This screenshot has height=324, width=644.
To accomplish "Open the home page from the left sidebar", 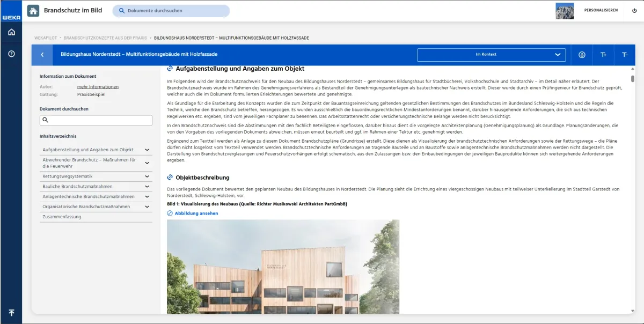I will [11, 33].
